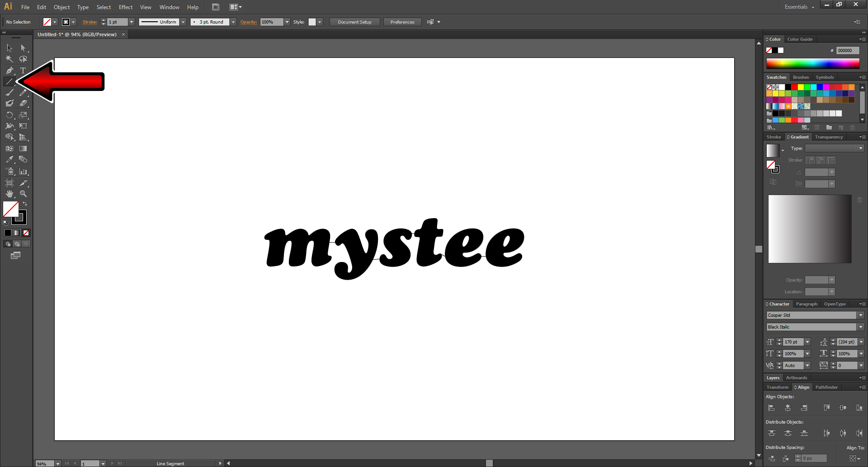Select the Artboard tool
Screen dimensions: 868x467
pyautogui.click(x=9, y=183)
